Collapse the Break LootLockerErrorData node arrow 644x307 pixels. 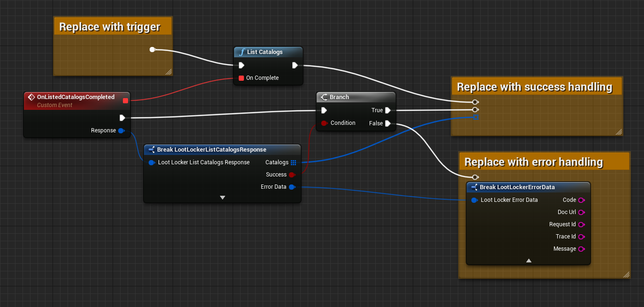pyautogui.click(x=529, y=260)
